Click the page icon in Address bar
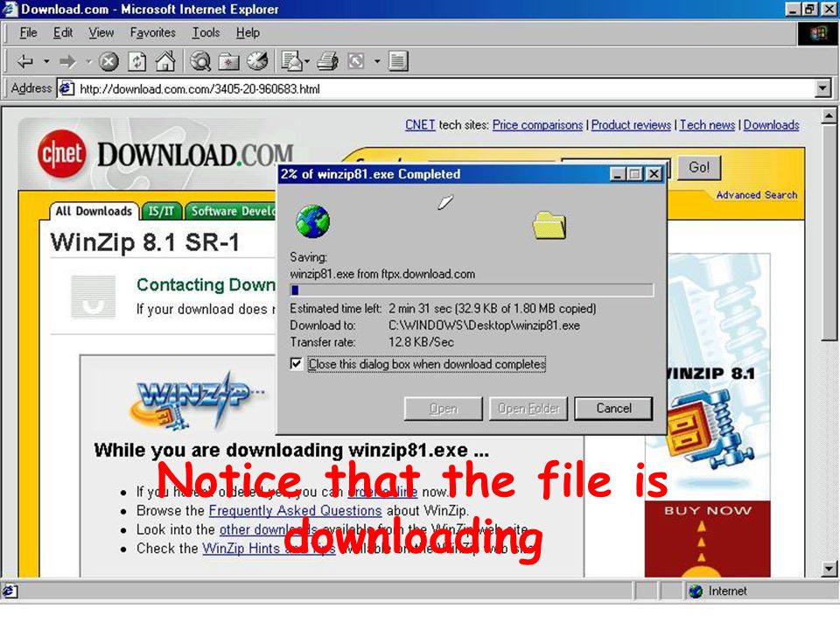The image size is (840, 630). (66, 87)
